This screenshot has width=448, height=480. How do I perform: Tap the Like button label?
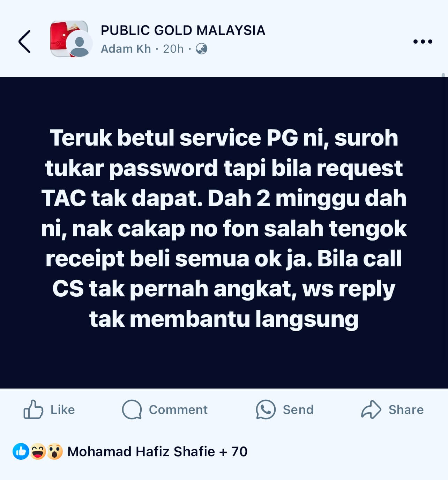tap(62, 409)
